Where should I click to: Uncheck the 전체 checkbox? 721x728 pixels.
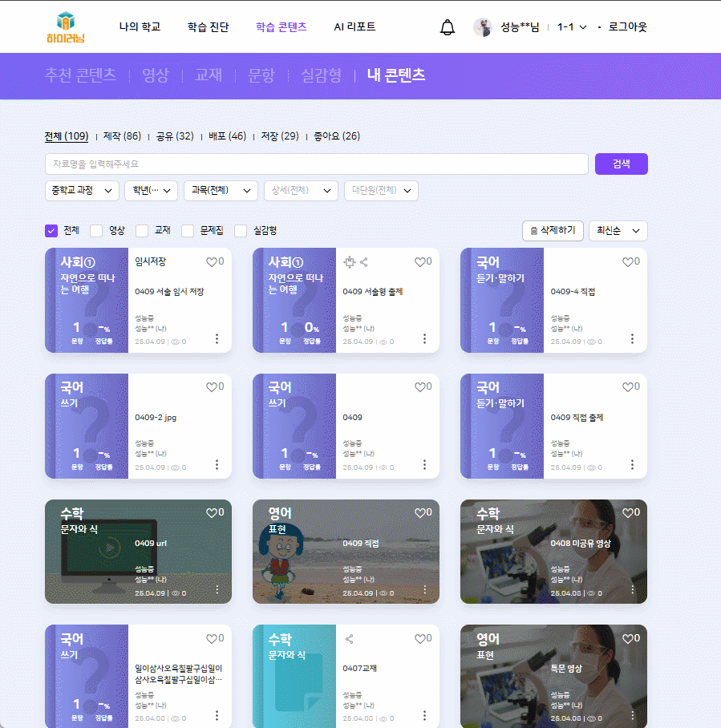pyautogui.click(x=51, y=231)
